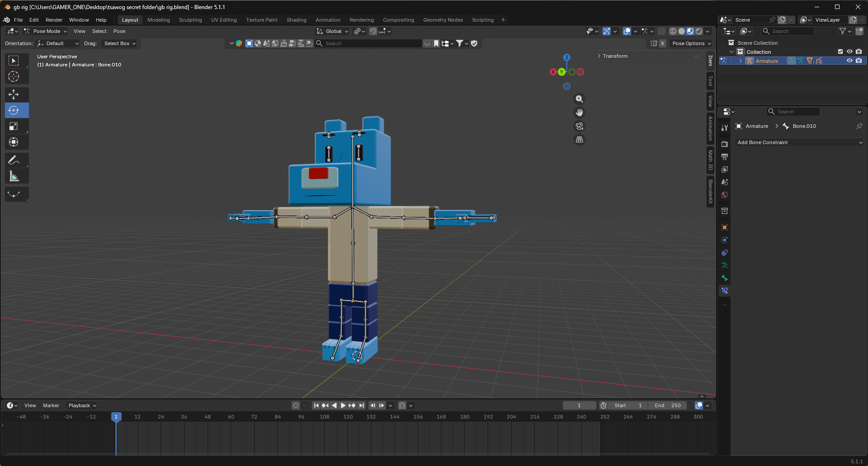Viewport: 868px width, 466px height.
Task: Open the Bone Constraints properties tab
Action: tap(725, 291)
